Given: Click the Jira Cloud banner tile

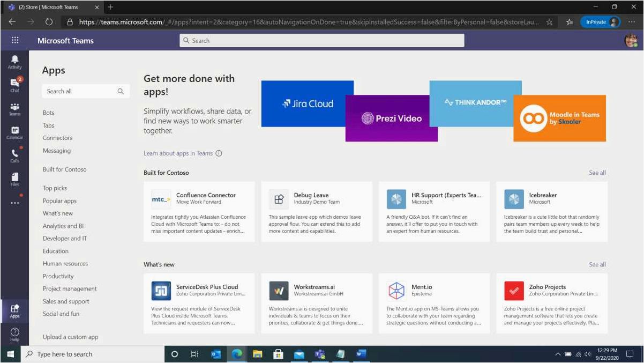Looking at the screenshot, I should click(x=308, y=104).
